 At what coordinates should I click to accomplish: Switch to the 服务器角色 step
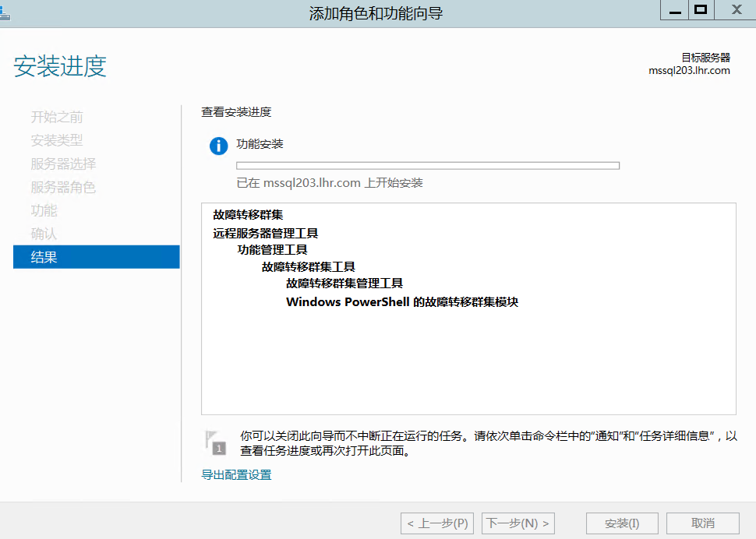coord(63,188)
